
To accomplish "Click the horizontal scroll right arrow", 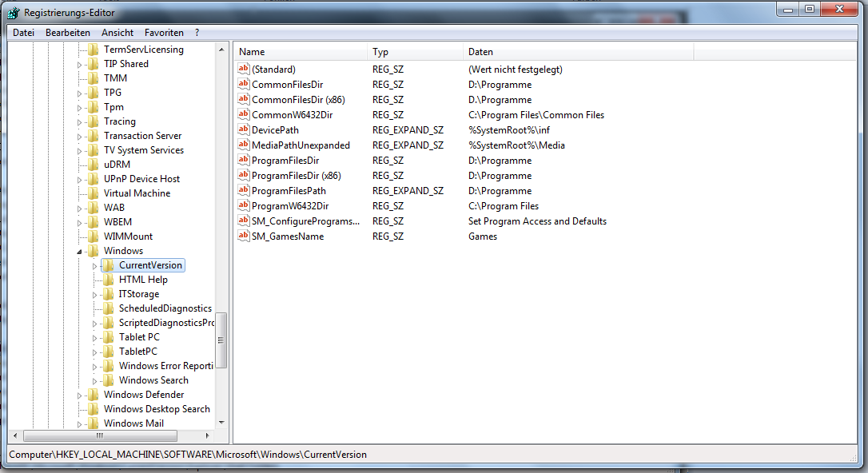I will point(207,435).
